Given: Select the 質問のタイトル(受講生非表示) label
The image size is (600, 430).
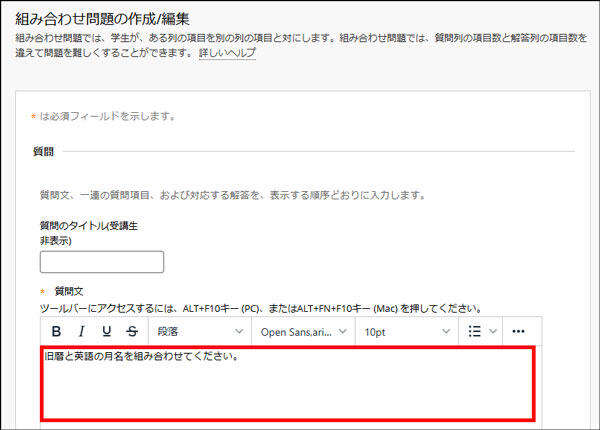Looking at the screenshot, I should pyautogui.click(x=89, y=233).
